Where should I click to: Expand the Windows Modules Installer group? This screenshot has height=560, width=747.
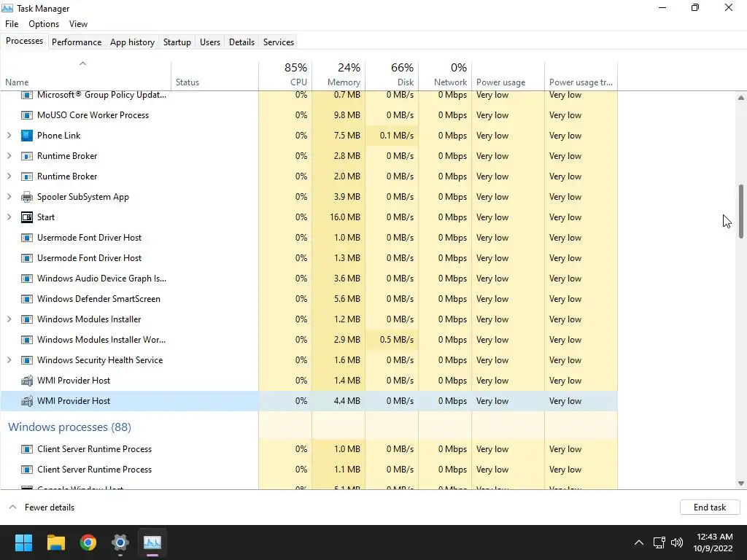[9, 319]
